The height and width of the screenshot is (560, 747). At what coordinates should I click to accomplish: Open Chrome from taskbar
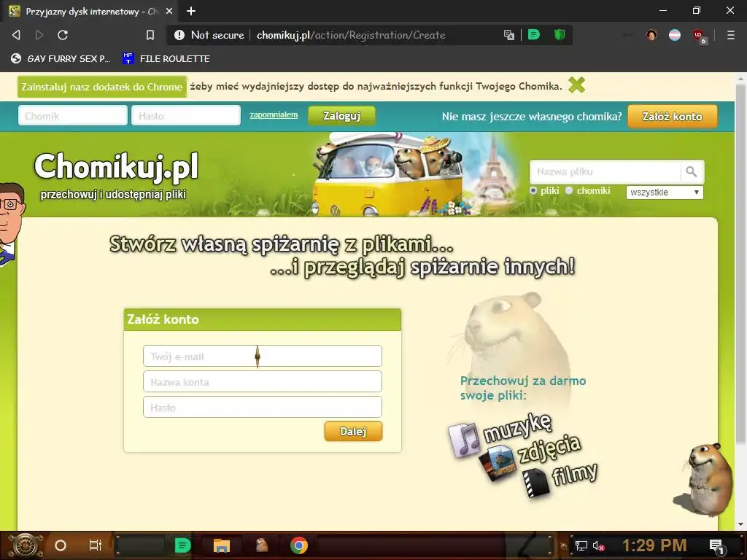click(299, 545)
